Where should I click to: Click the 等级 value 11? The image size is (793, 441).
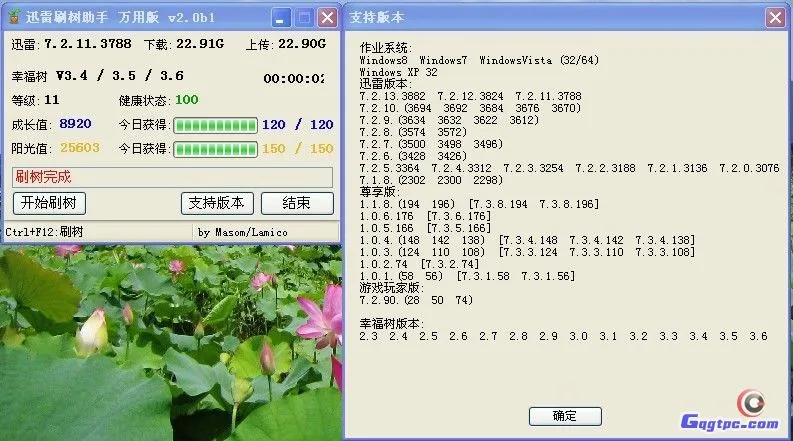click(52, 100)
